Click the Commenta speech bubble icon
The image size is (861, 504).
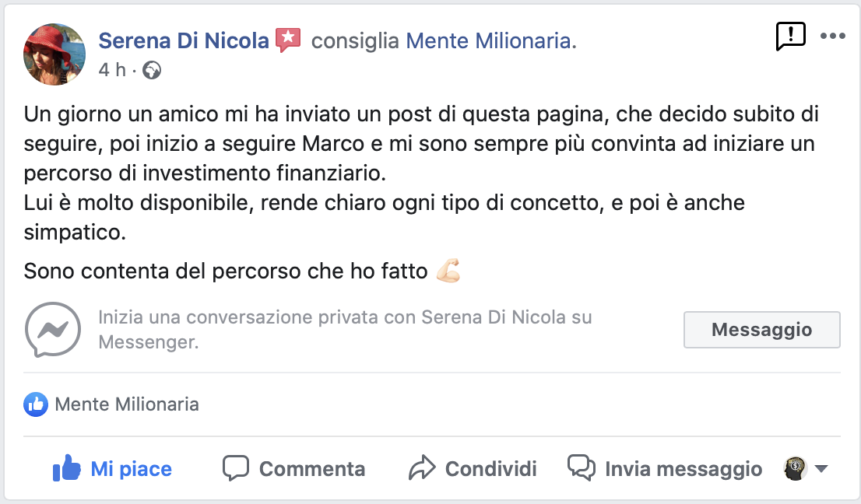(235, 468)
